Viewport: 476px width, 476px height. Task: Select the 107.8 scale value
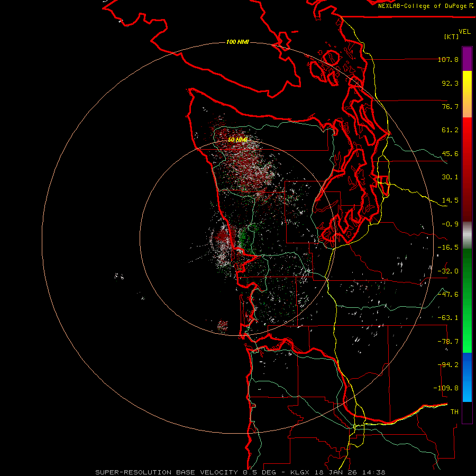tap(448, 59)
